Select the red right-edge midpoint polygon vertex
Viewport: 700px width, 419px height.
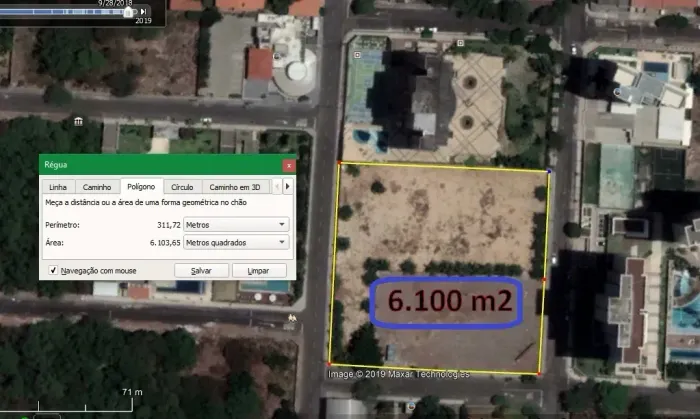[544, 279]
